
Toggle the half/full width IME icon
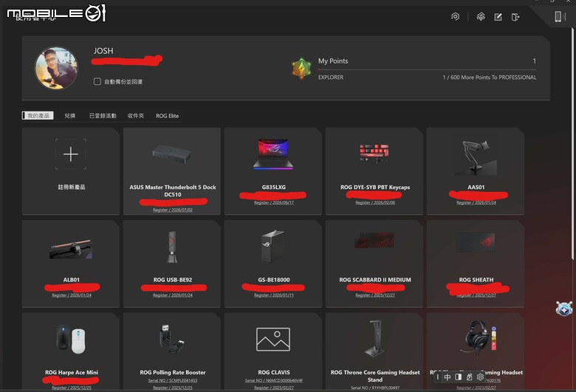point(458,377)
